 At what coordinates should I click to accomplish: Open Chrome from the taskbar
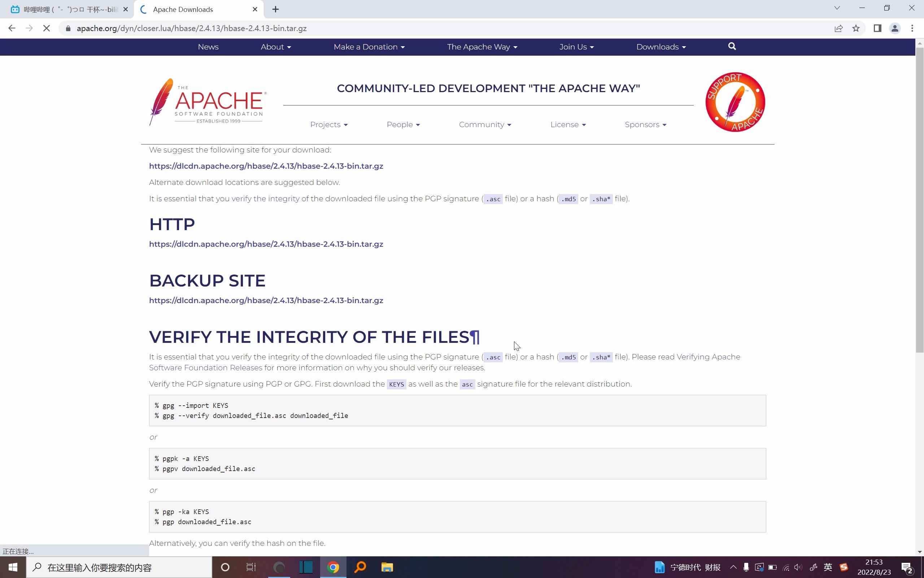point(333,567)
